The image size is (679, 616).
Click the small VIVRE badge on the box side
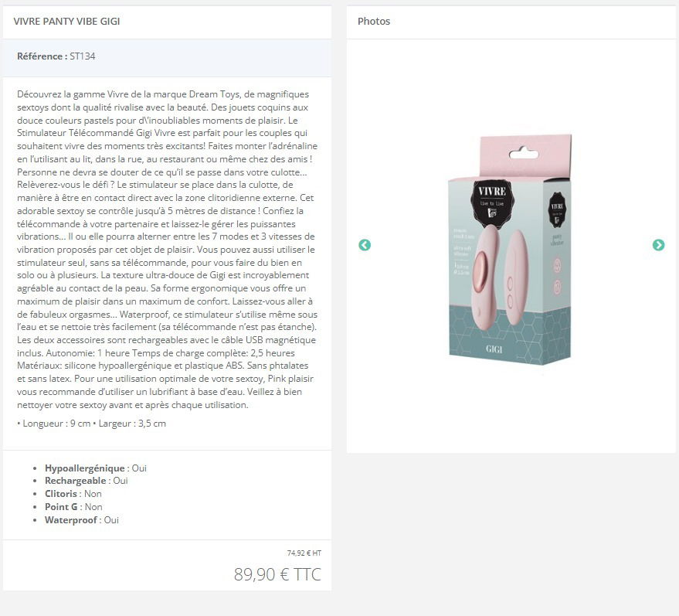coord(557,210)
